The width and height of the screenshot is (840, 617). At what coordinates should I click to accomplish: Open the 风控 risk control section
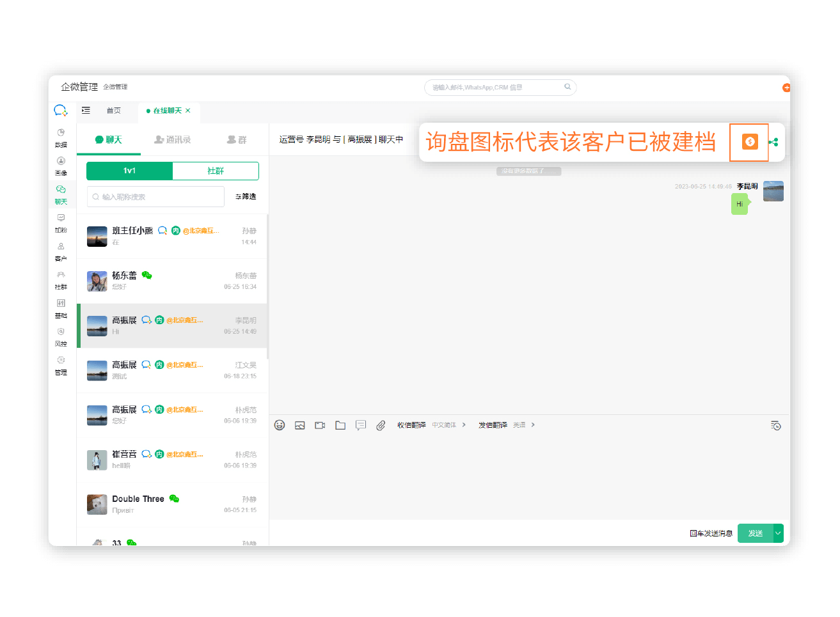click(x=61, y=337)
